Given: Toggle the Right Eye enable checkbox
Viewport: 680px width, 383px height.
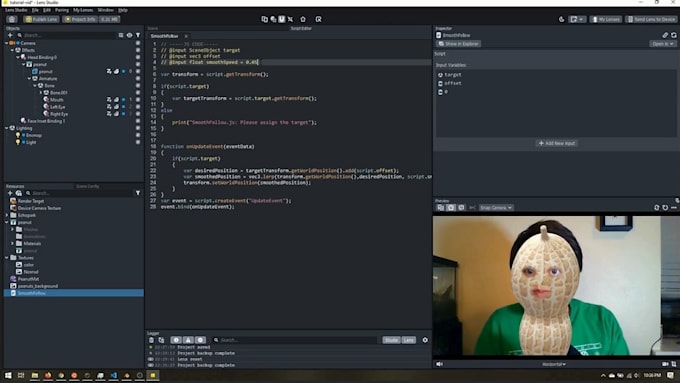Looking at the screenshot, I should click(138, 114).
